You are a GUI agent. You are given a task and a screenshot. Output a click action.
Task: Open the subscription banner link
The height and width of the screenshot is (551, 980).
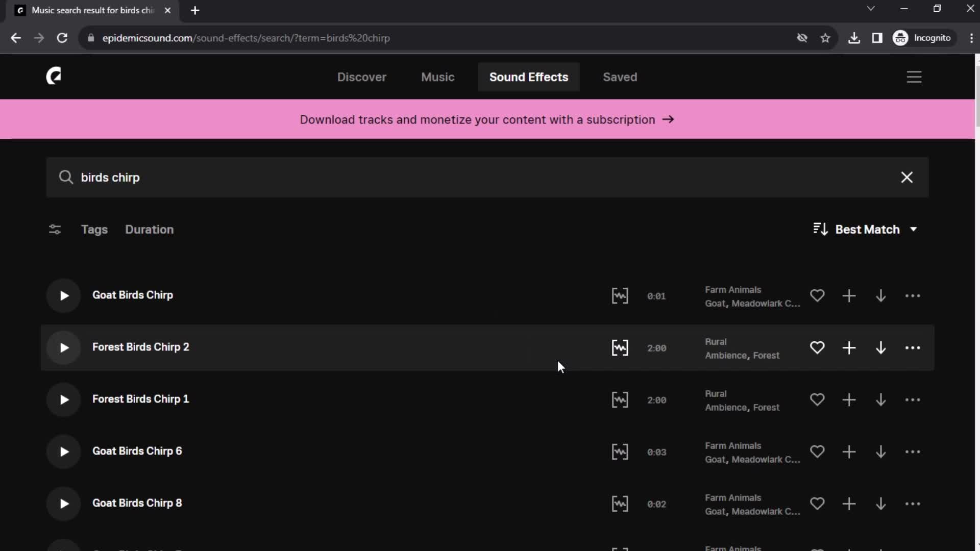(x=487, y=119)
